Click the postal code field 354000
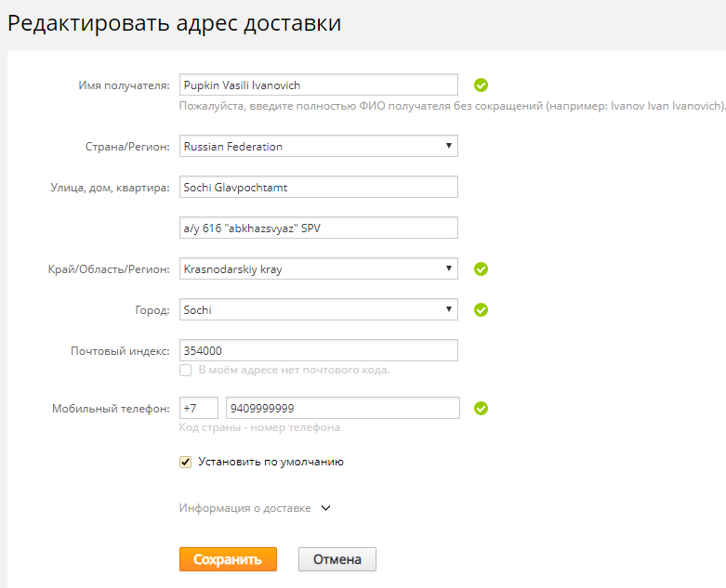 coord(319,350)
